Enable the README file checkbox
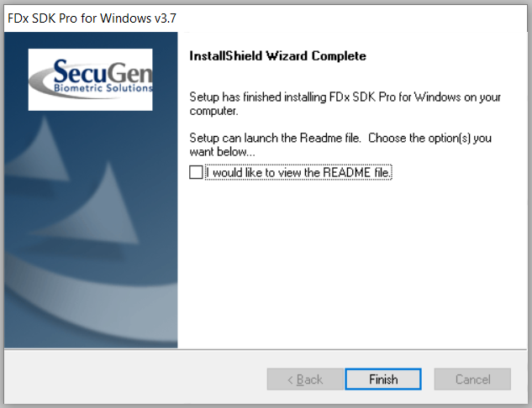 tap(196, 172)
